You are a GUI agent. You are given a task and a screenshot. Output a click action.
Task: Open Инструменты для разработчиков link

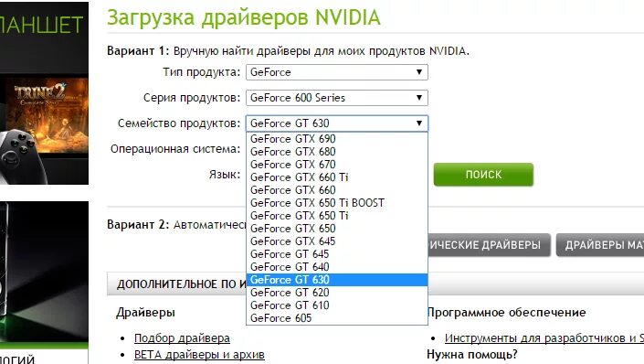[x=544, y=338]
